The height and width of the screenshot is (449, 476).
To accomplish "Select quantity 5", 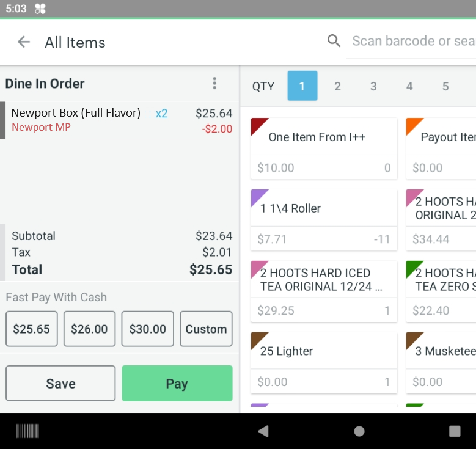I will click(445, 86).
